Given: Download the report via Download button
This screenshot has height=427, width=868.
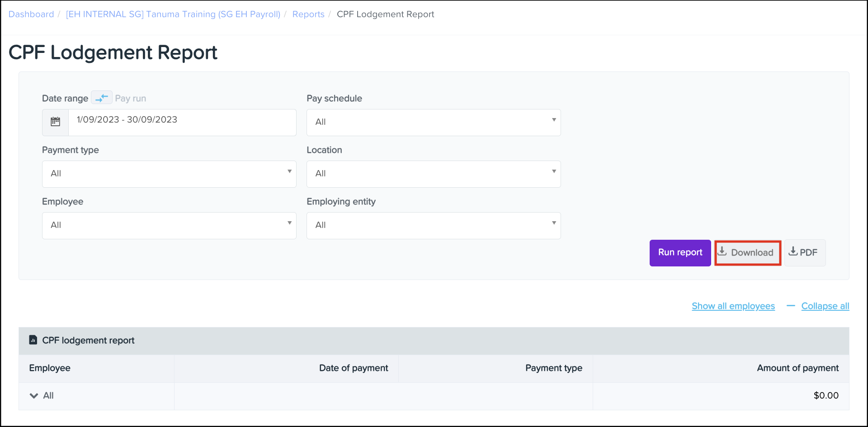Looking at the screenshot, I should coord(747,253).
